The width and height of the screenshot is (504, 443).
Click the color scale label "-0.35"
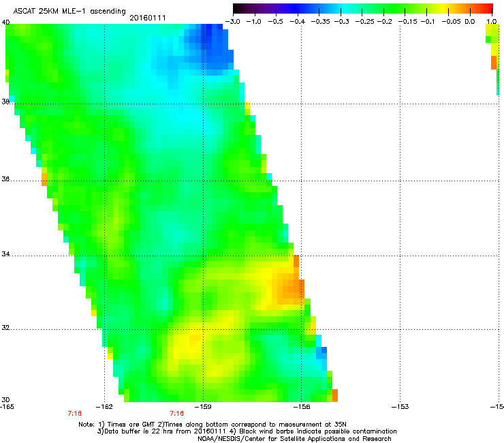[x=321, y=22]
